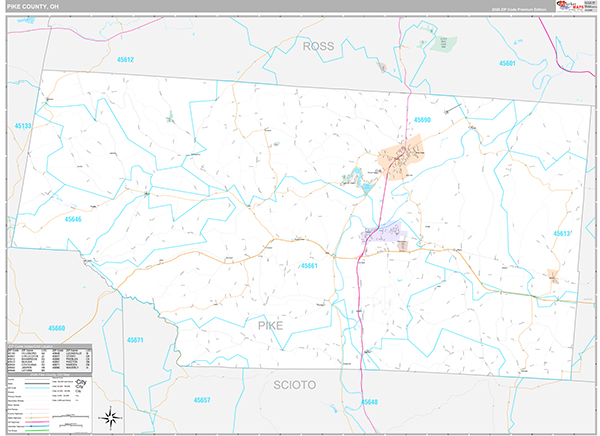Image resolution: width=600 pixels, height=436 pixels.
Task: Click ZIP code label 45661
Action: (x=309, y=266)
